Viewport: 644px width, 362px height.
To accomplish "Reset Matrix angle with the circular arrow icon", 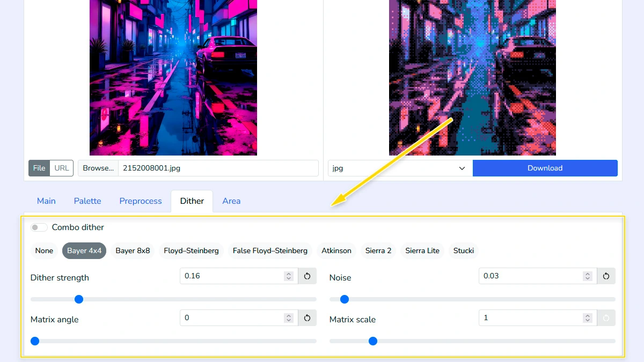I will tap(306, 317).
